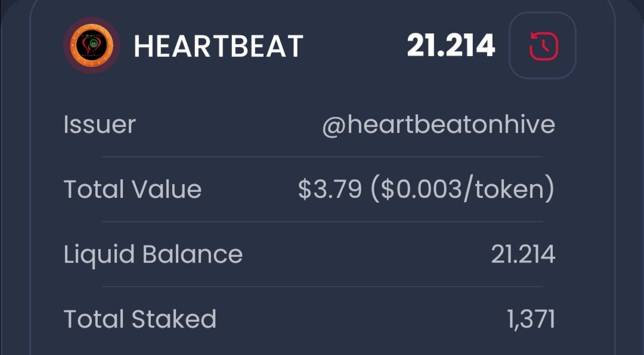Click the divider below the Issuer row
Viewport: 644px width, 355px height.
coord(322,157)
